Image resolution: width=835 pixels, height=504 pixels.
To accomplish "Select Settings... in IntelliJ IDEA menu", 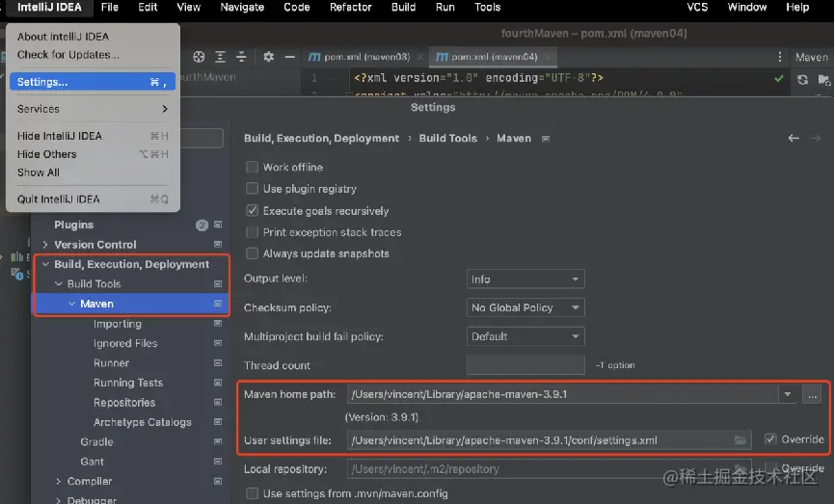I will pos(93,82).
